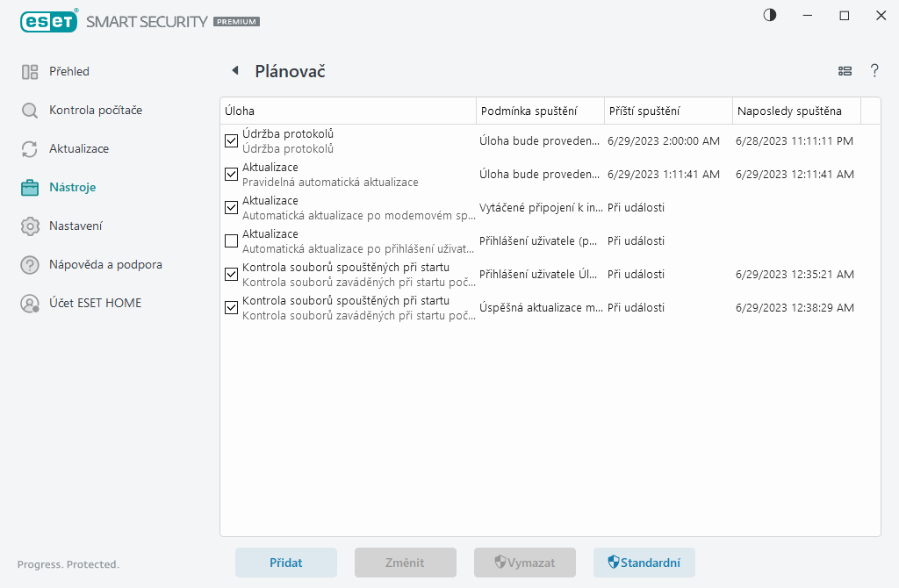Open the Nástroje section in sidebar

[x=72, y=188]
